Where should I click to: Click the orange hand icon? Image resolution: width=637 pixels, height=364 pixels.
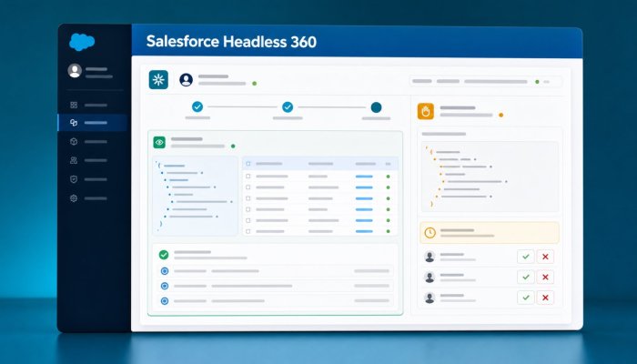(426, 111)
